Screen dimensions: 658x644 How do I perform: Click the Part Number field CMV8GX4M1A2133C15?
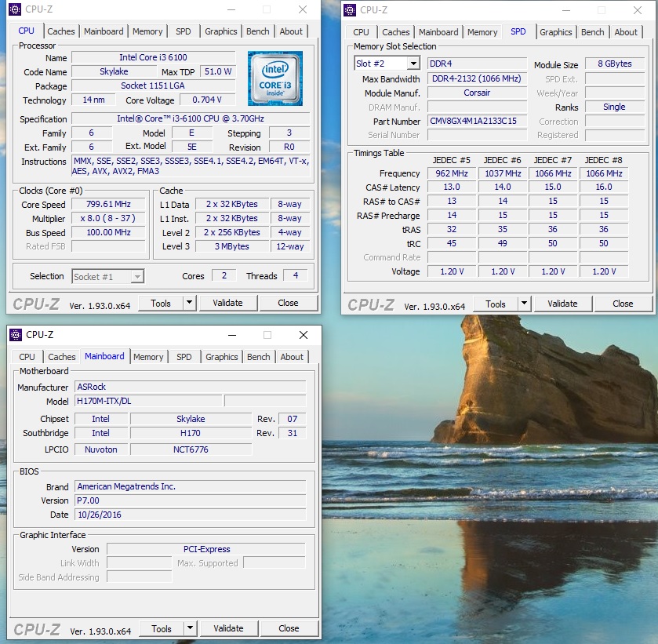(x=477, y=121)
